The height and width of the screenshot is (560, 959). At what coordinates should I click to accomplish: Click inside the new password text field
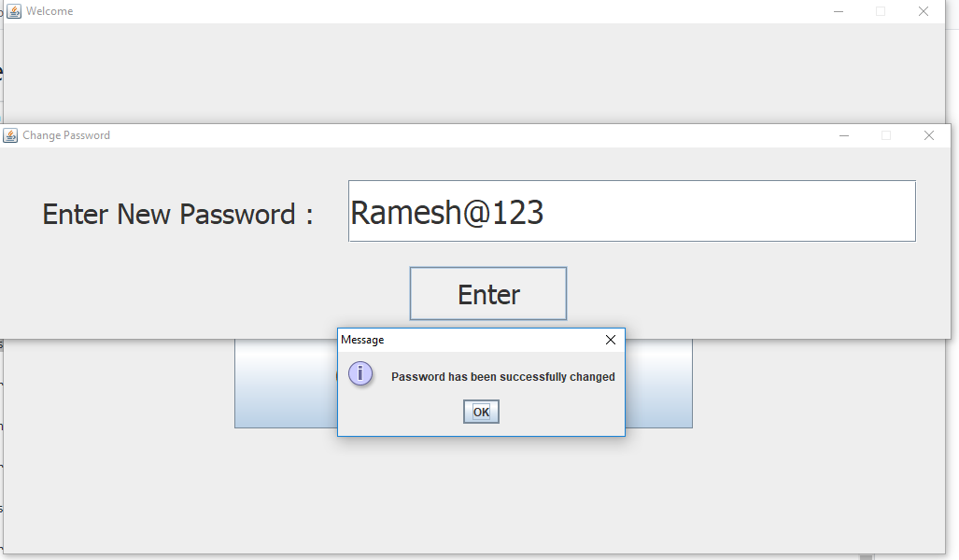631,211
